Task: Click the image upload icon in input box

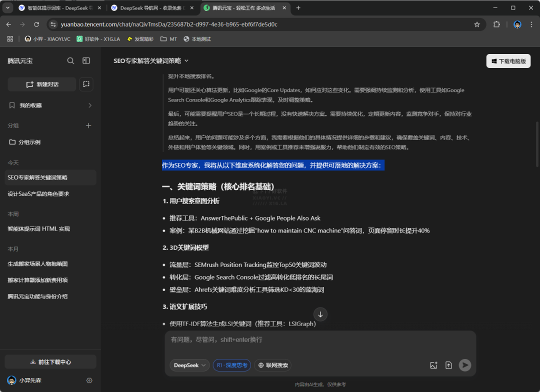Action: coord(433,365)
